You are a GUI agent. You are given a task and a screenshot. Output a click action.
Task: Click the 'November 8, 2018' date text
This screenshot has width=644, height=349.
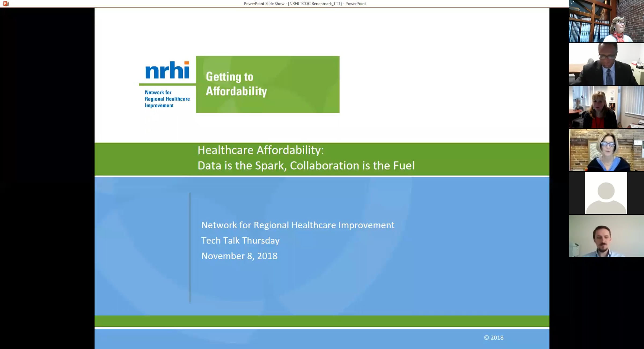pyautogui.click(x=239, y=256)
